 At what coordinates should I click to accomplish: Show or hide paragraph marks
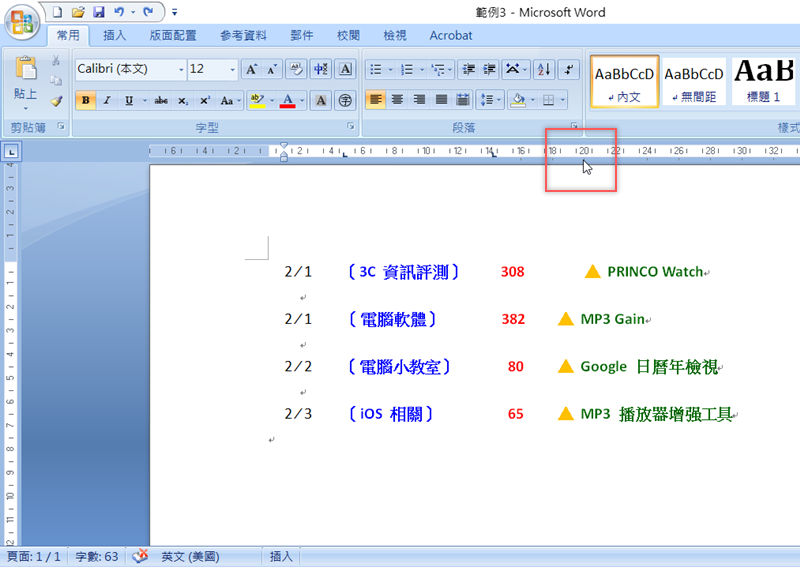point(568,69)
